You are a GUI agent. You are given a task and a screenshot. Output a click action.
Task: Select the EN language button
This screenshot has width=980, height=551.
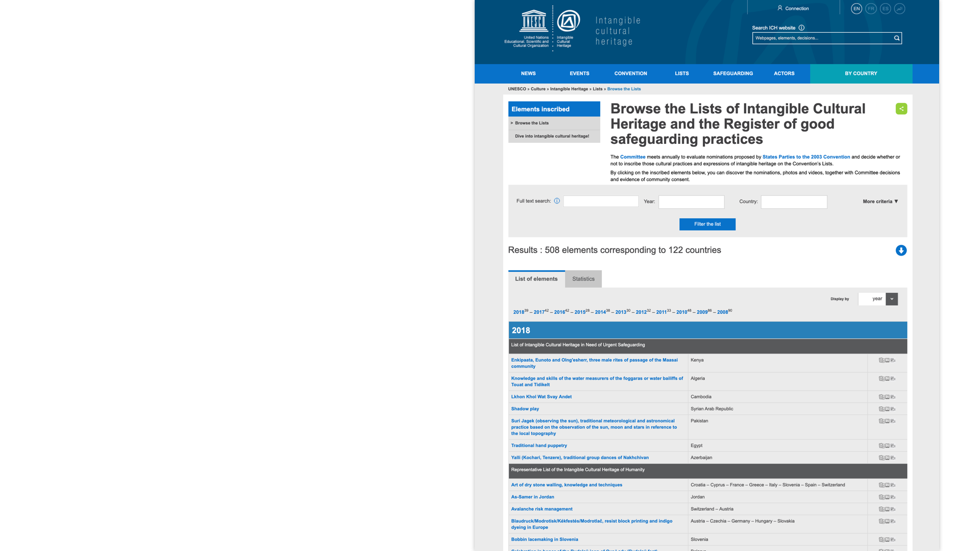pyautogui.click(x=856, y=9)
